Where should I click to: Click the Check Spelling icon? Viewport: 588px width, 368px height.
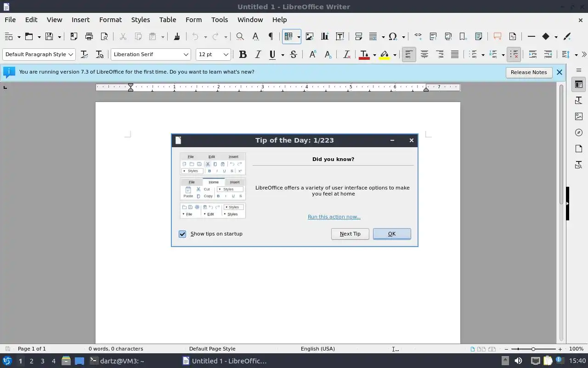point(255,37)
